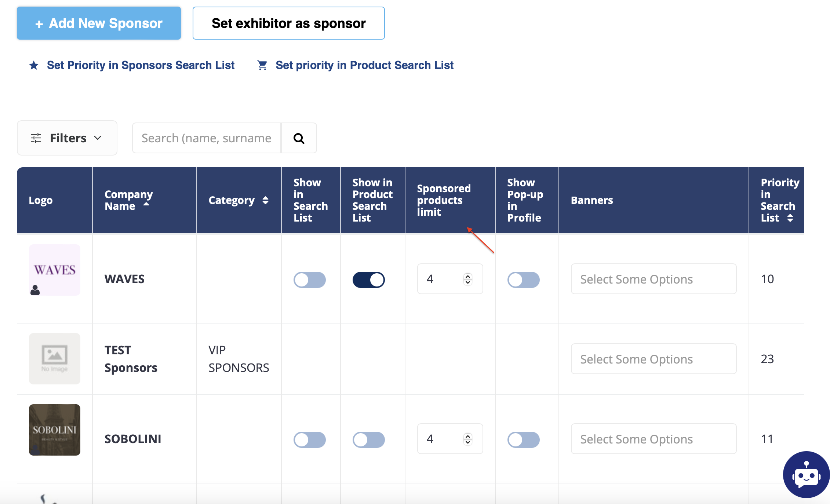Screen dimensions: 830x504
Task: Click the shopping cart icon
Action: coord(262,65)
